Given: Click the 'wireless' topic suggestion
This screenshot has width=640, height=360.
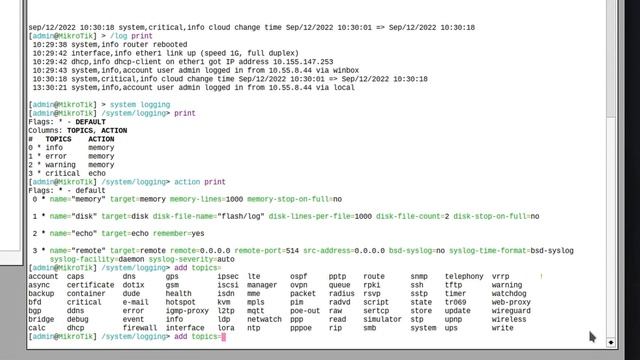Looking at the screenshot, I should [509, 319].
